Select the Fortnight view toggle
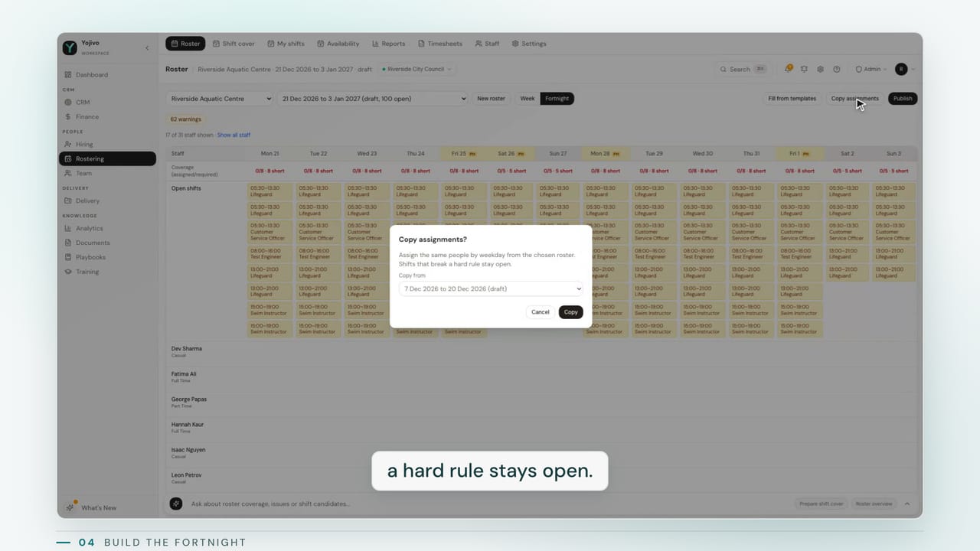This screenshot has width=980, height=551. click(557, 99)
